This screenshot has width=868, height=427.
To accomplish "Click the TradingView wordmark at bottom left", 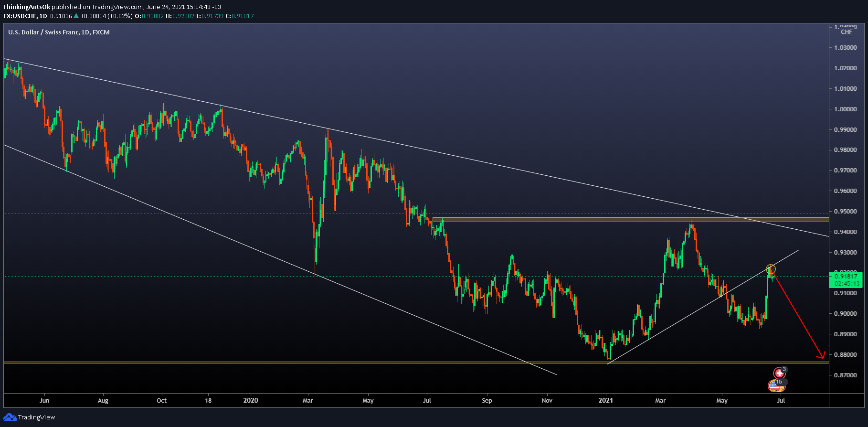I will (37, 417).
